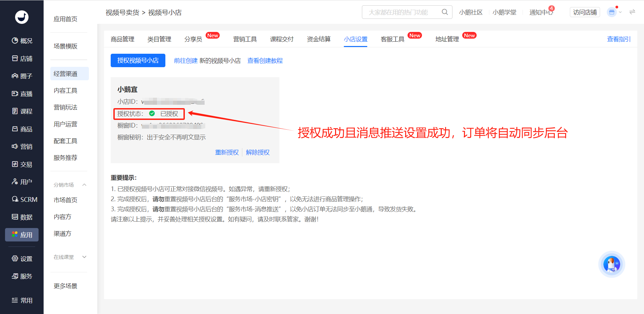Select 经营渠道 in the secondary menu

[69, 74]
